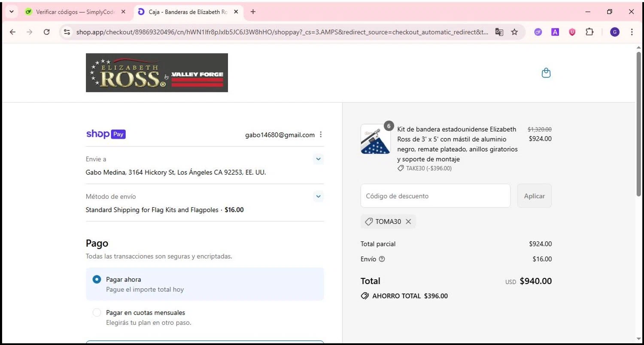Click the savings tag icon beside AHORRO TOTAL

point(365,296)
